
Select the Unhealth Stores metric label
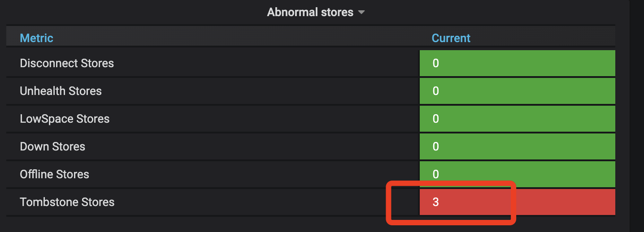(61, 91)
